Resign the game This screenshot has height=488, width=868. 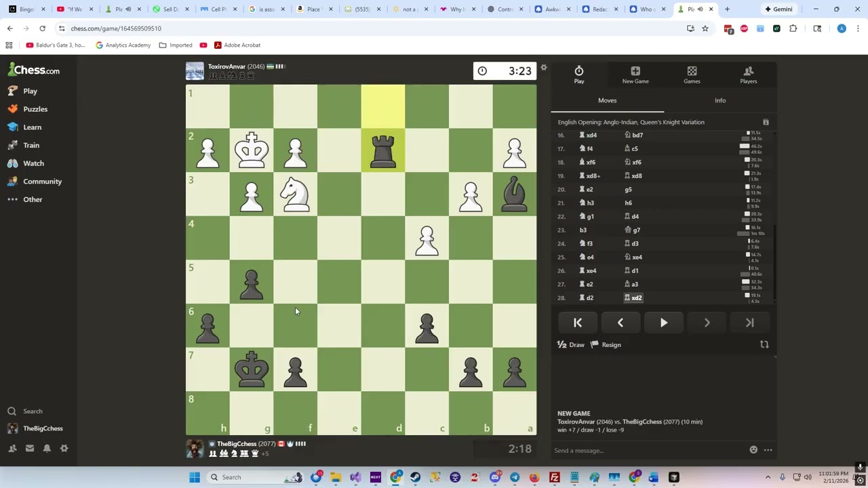pyautogui.click(x=606, y=345)
